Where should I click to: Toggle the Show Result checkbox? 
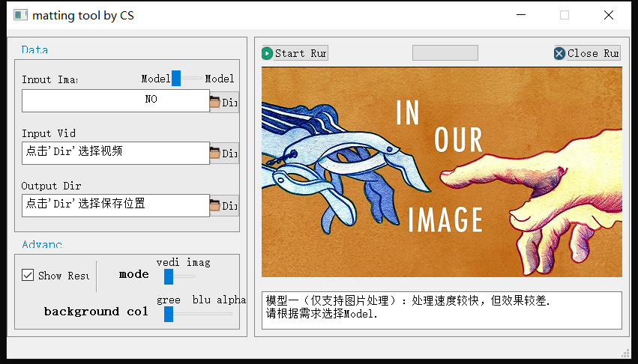(28, 275)
